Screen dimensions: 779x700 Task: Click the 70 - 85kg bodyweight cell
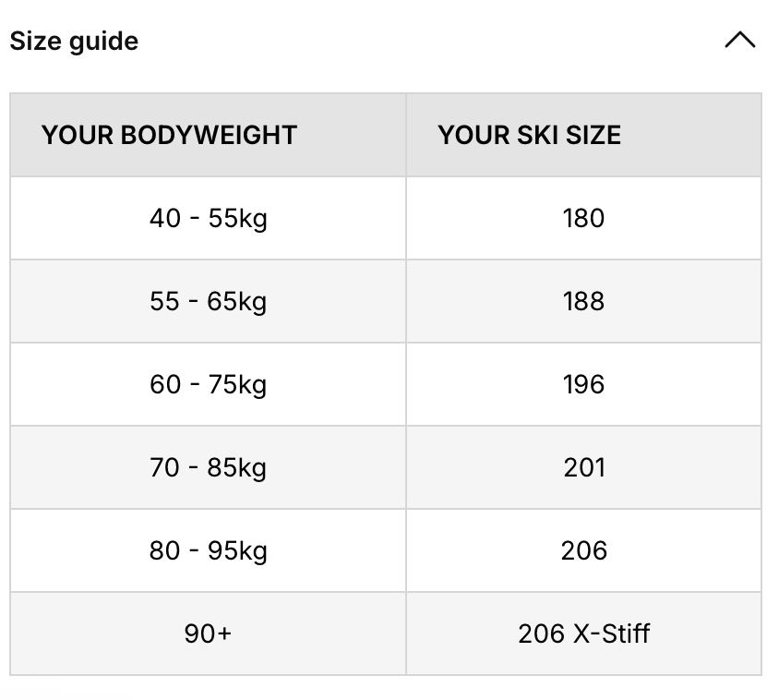(x=208, y=467)
